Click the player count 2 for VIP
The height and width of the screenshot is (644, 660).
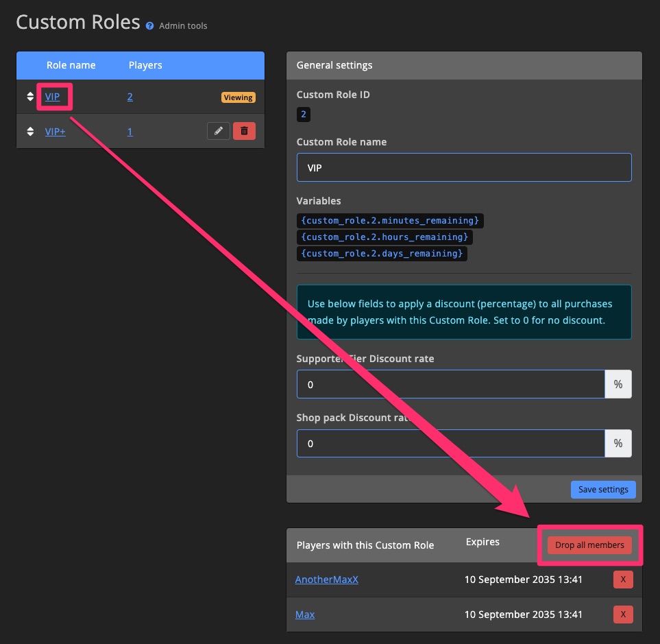tap(130, 97)
